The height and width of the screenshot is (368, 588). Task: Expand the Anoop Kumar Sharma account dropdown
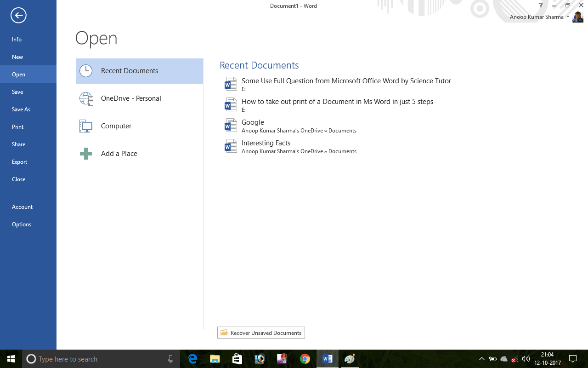568,17
